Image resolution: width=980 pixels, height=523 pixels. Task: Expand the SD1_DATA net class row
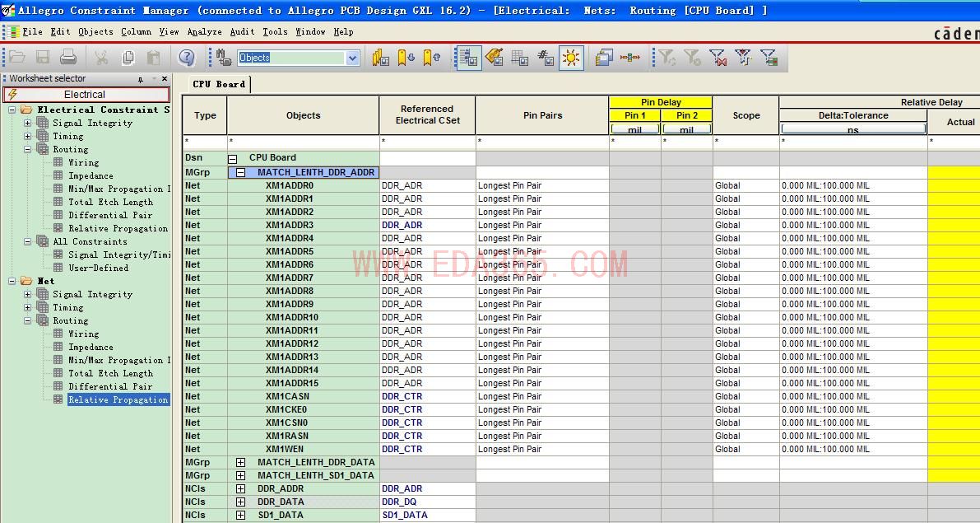(x=240, y=515)
